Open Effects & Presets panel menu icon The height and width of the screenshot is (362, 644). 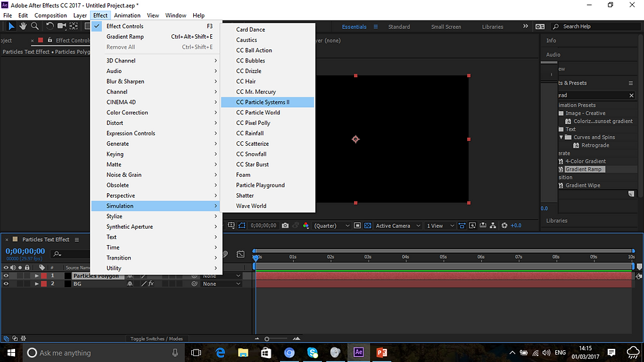pyautogui.click(x=631, y=83)
